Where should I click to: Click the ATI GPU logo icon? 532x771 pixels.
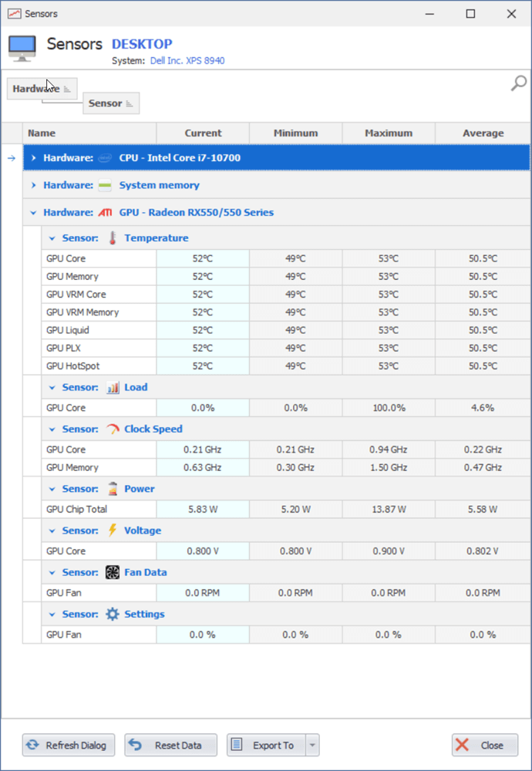(x=105, y=213)
